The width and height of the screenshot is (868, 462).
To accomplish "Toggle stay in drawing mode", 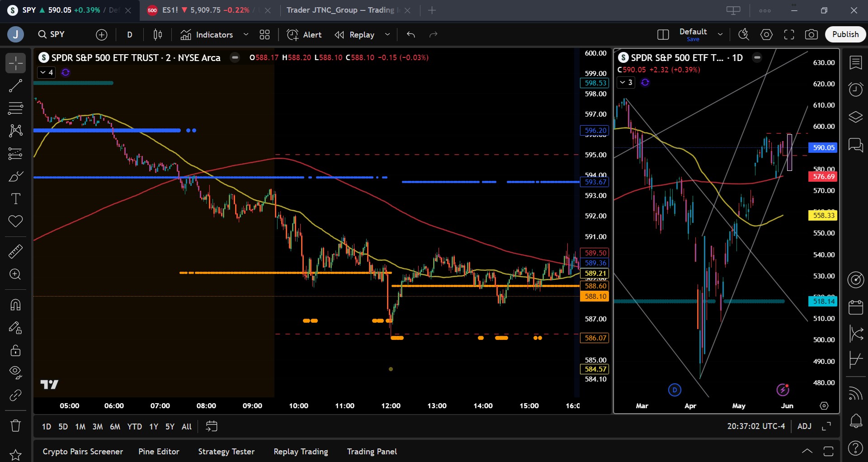I will click(x=15, y=328).
